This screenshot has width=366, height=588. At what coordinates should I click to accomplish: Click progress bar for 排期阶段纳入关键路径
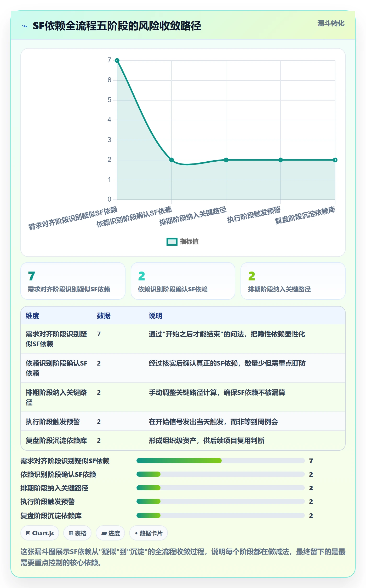[x=220, y=488]
